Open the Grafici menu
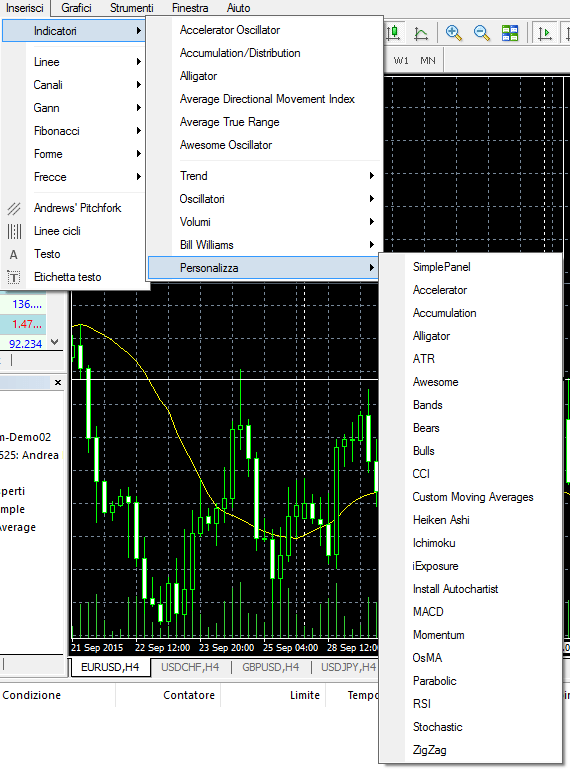This screenshot has height=770, width=570. (76, 8)
